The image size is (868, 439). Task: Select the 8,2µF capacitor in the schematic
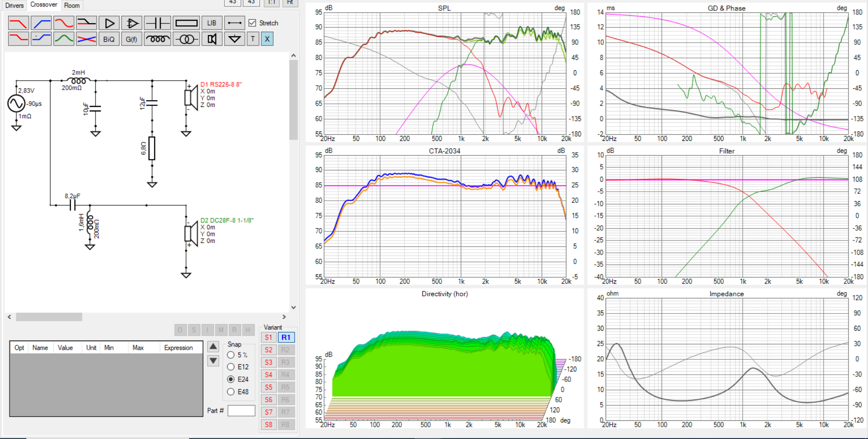(72, 205)
